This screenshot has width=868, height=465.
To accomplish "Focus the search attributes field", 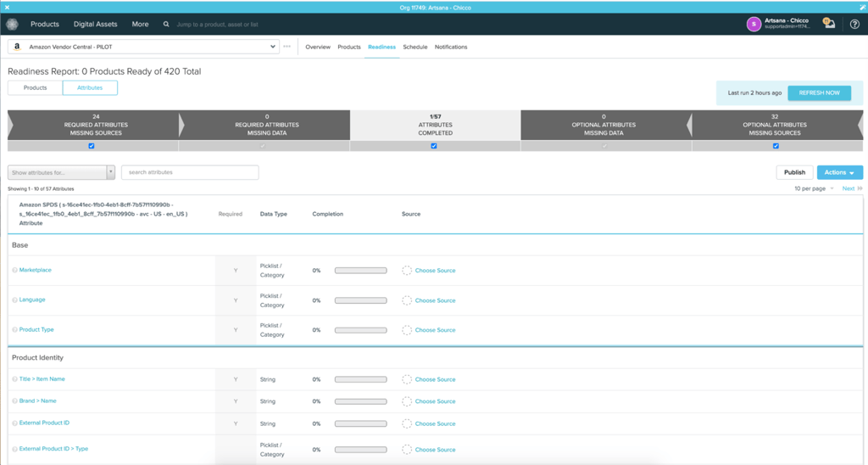I will (x=190, y=172).
